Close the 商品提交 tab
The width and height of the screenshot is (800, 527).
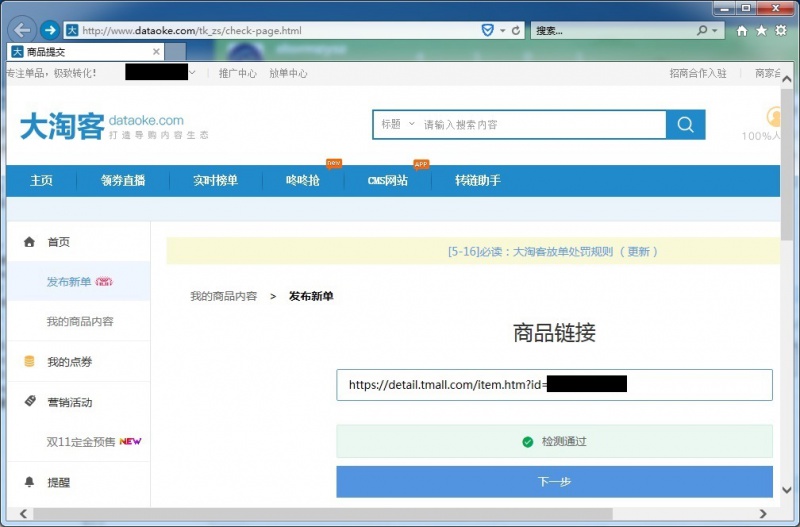point(156,52)
